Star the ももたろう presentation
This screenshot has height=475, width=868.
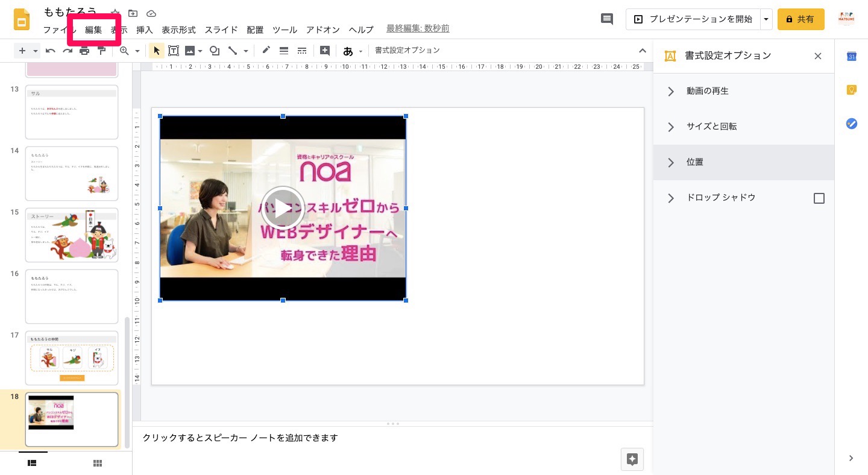115,13
